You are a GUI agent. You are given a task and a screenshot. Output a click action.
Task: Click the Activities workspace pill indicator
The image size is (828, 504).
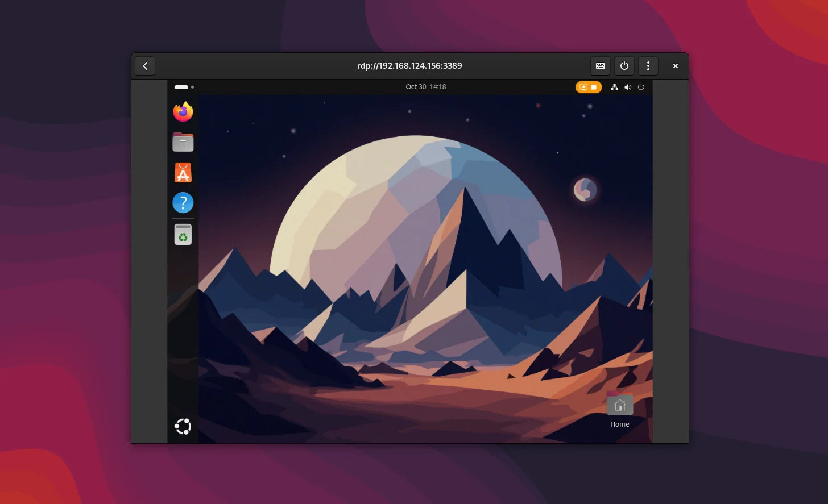click(181, 87)
